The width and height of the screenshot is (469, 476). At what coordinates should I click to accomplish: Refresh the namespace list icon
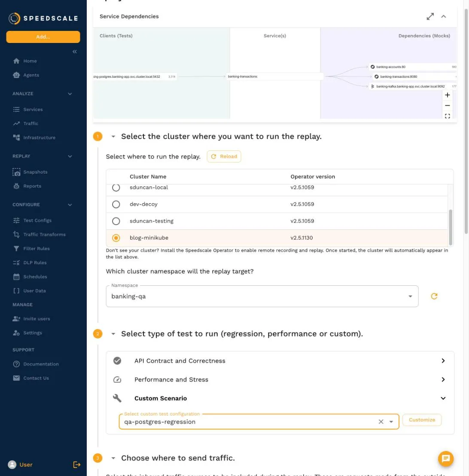tap(434, 296)
